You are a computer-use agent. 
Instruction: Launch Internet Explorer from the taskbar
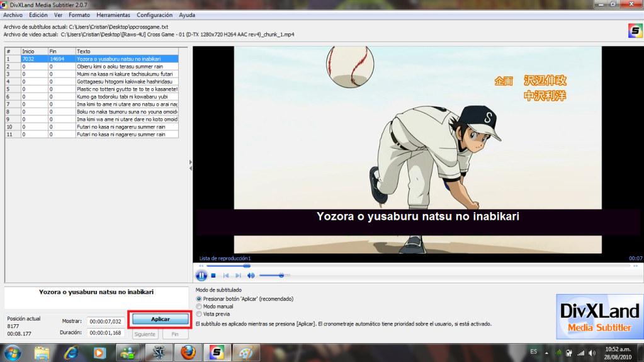point(71,353)
